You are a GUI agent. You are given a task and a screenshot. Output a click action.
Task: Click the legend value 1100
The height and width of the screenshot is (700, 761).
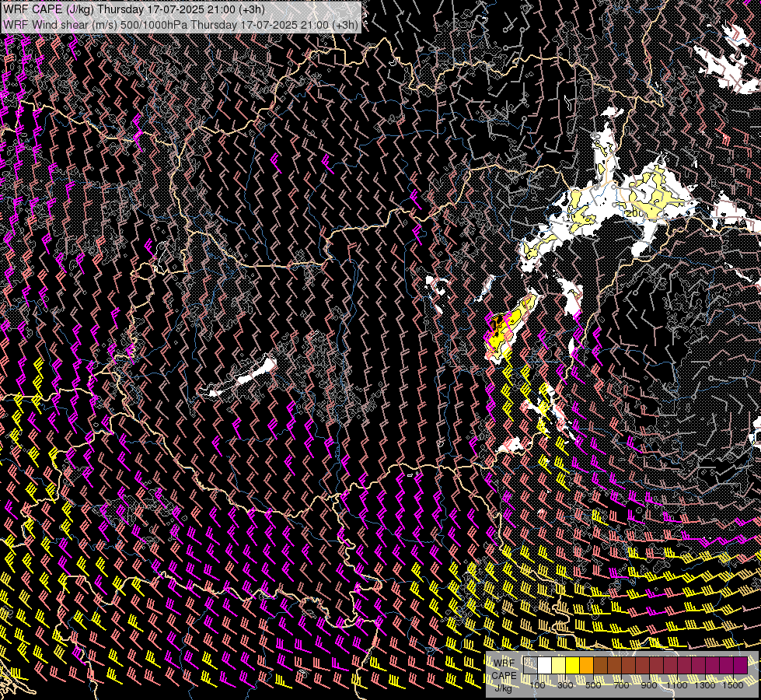pos(676,685)
